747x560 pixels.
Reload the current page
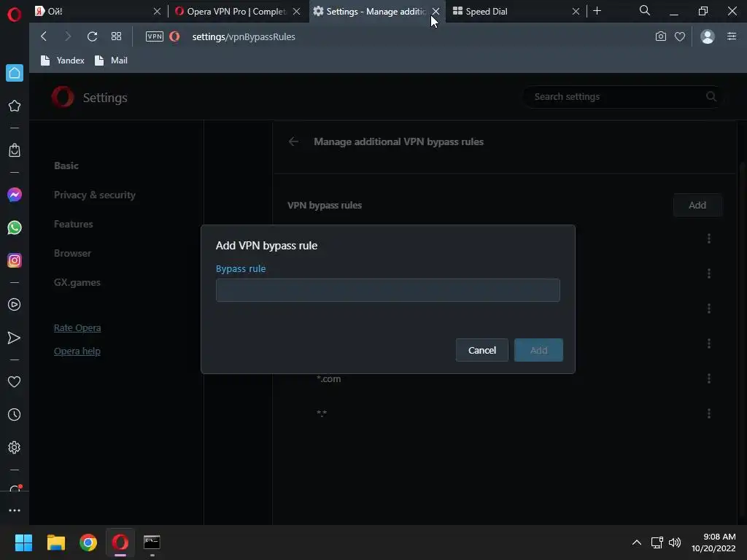[x=93, y=36]
